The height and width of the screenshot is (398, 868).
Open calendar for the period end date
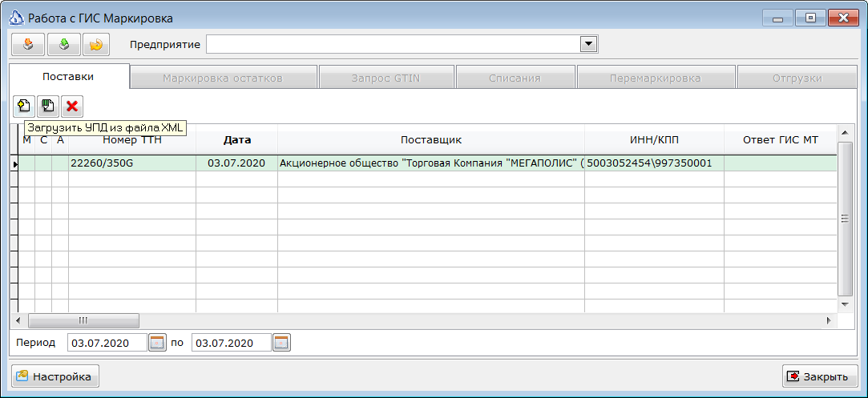coord(282,343)
